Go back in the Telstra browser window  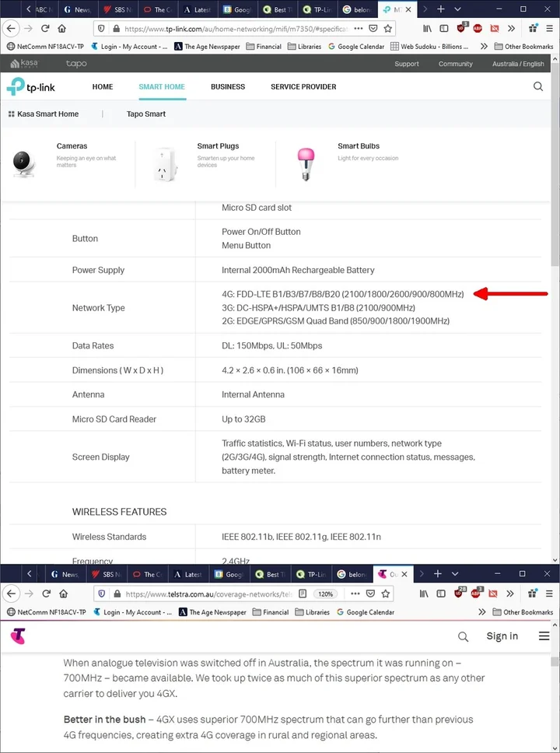12,594
